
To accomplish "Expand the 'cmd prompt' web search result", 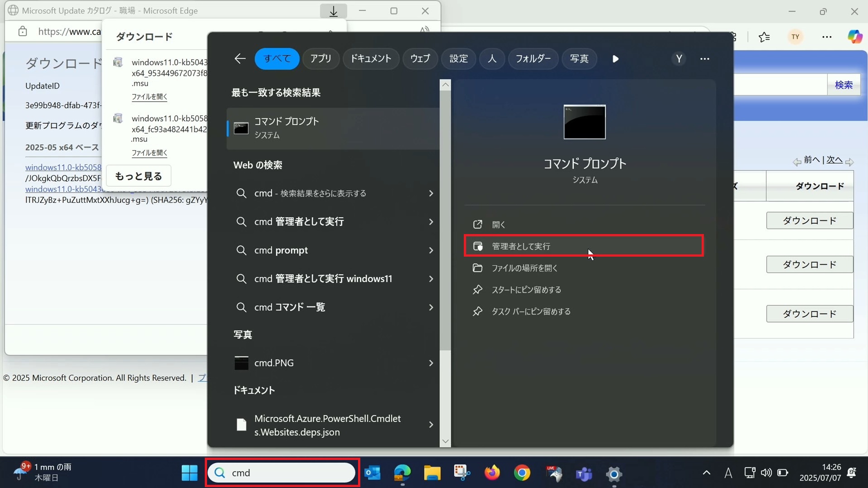I will (x=430, y=250).
